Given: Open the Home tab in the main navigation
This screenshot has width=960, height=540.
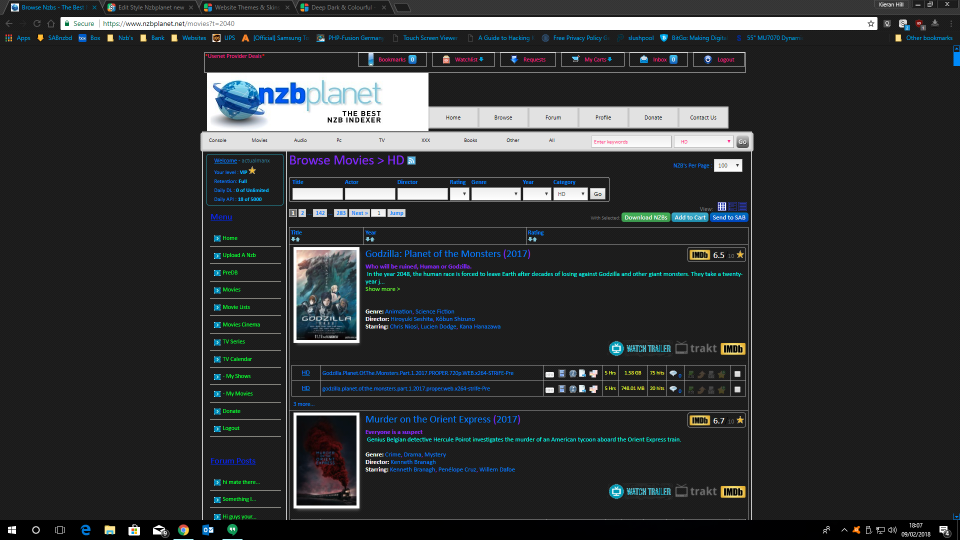Looking at the screenshot, I should [453, 118].
